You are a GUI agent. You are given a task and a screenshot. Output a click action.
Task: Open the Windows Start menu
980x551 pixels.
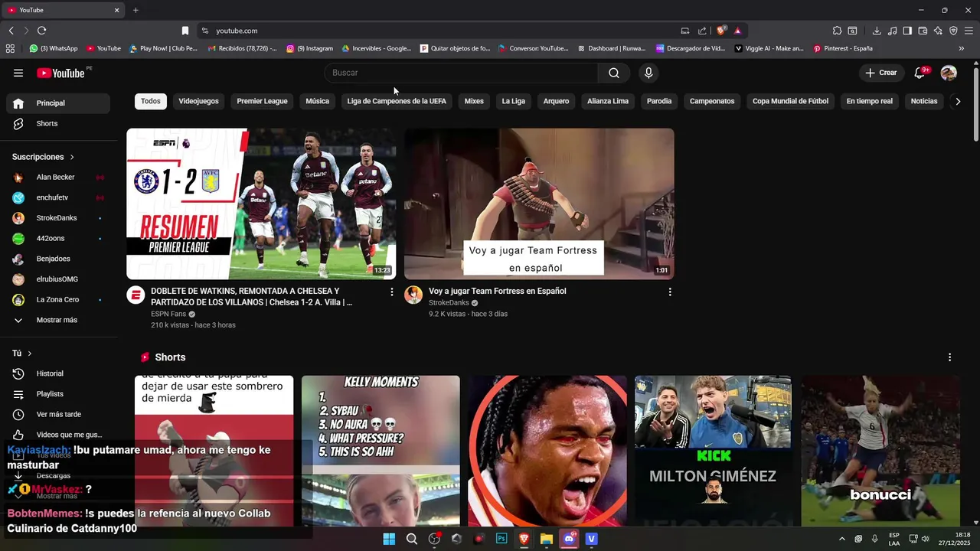(389, 539)
